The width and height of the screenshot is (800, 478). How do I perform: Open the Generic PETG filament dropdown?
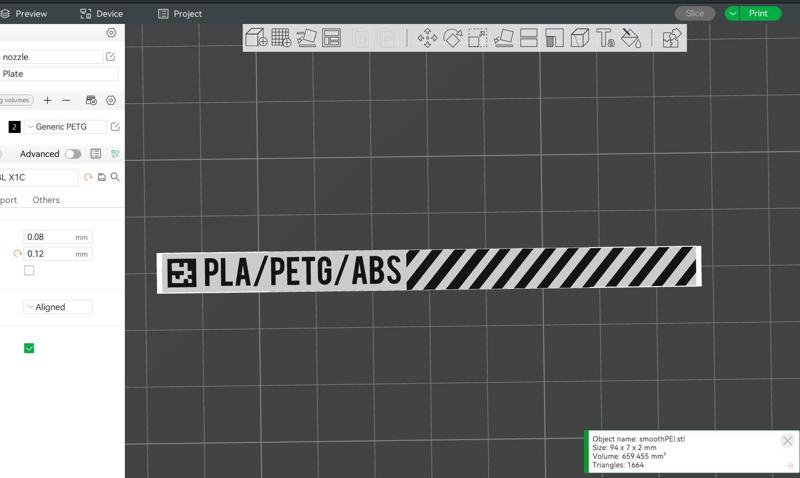[x=65, y=127]
